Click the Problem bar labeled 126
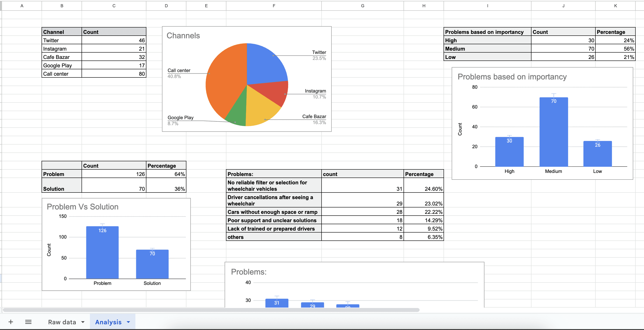This screenshot has width=644, height=330. point(102,253)
